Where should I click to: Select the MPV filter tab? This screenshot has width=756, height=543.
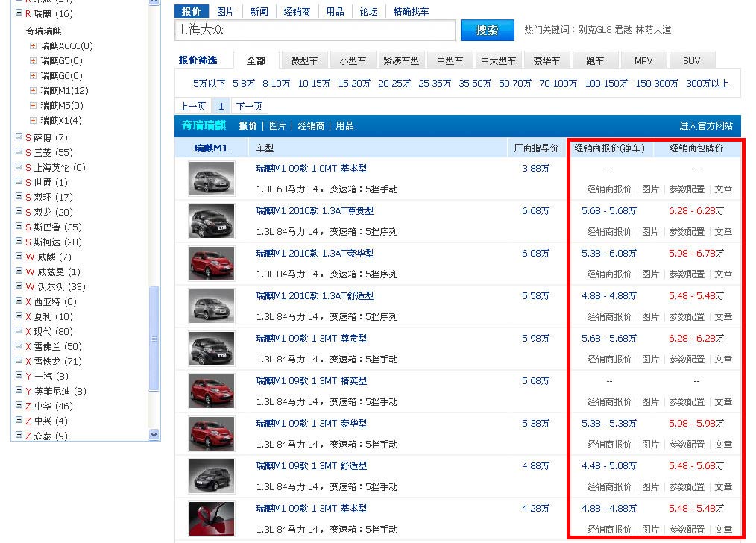click(x=643, y=60)
